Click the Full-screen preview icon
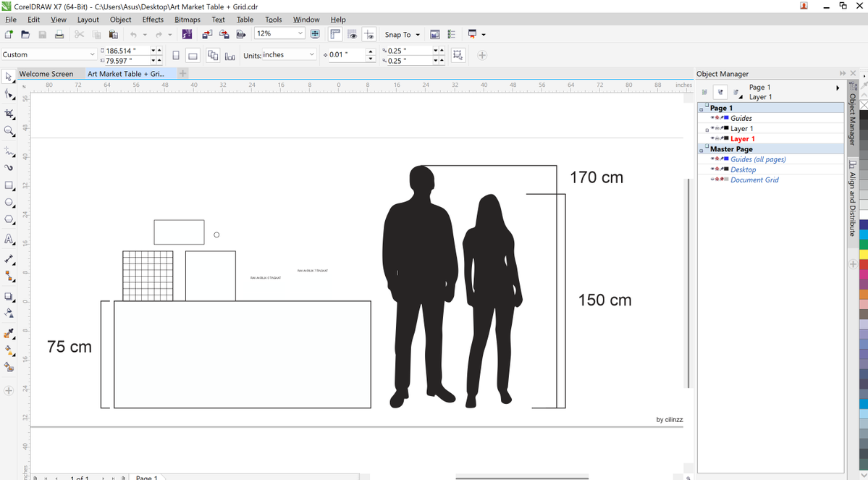868x480 pixels. (315, 34)
